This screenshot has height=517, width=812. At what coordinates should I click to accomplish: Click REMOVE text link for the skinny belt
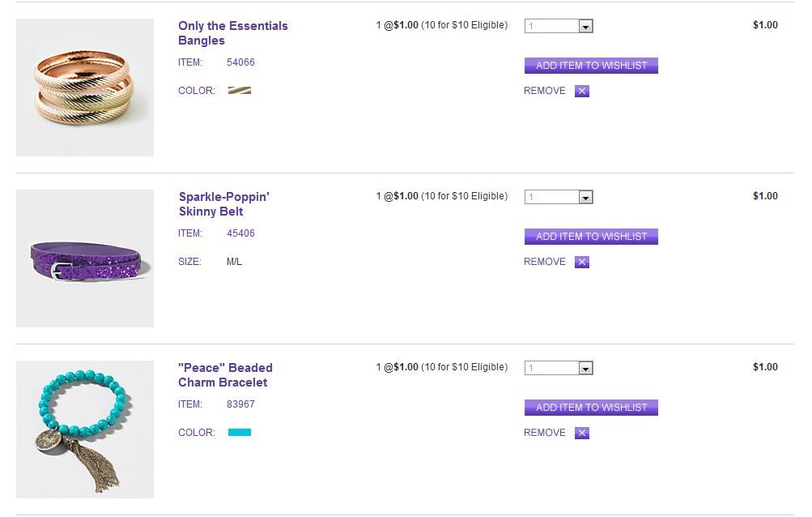pos(545,262)
